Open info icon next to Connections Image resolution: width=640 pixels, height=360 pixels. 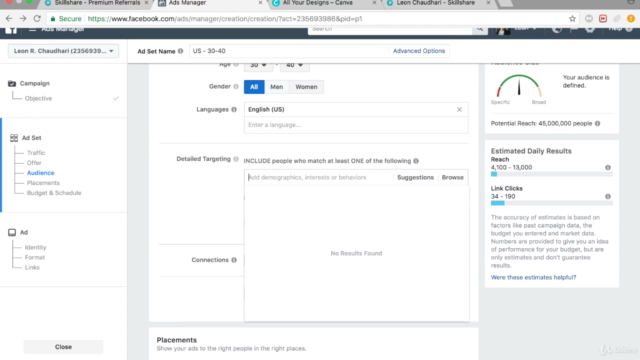click(x=233, y=260)
